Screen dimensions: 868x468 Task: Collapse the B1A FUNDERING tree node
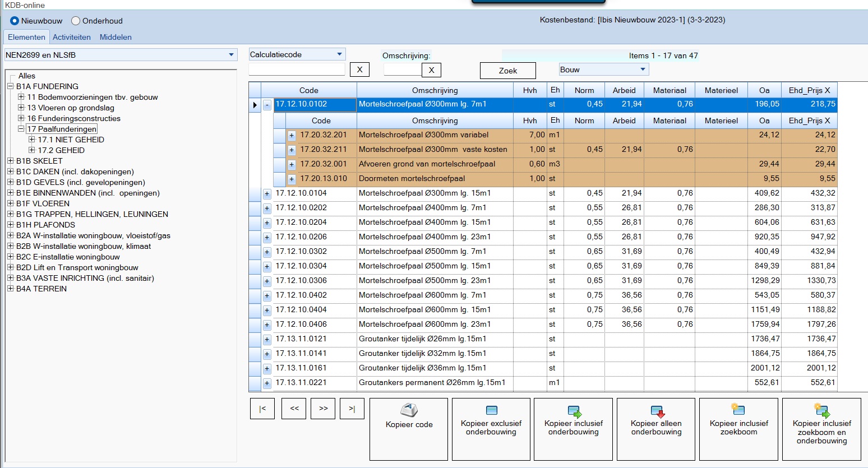pos(10,86)
